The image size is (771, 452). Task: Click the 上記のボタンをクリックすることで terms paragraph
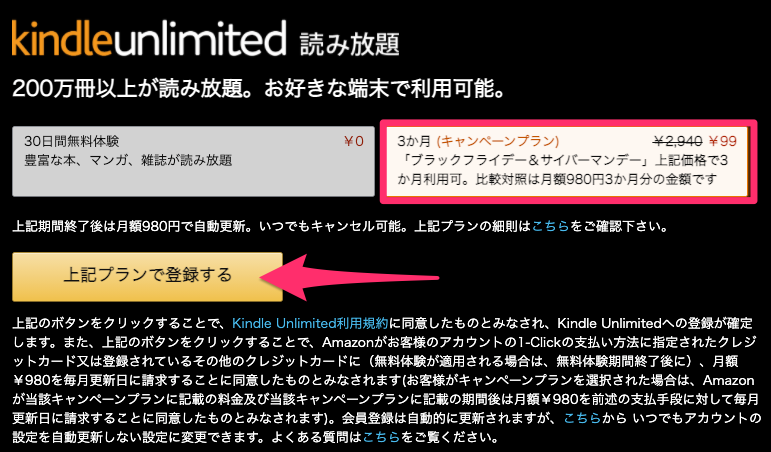point(386,380)
